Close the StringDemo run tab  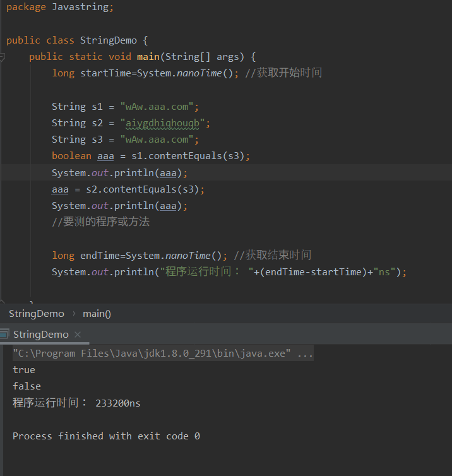78,335
